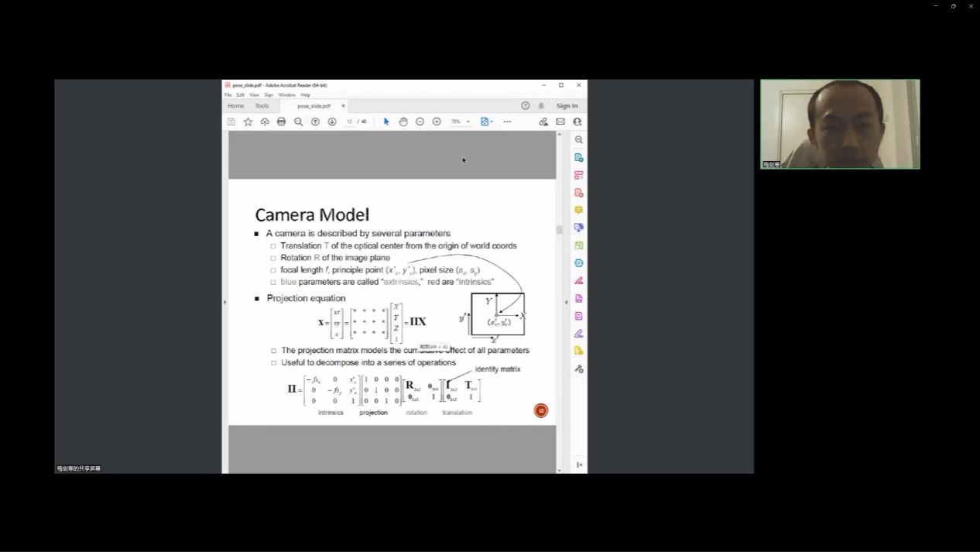
Task: Open the more tools ellipsis icon
Action: click(x=507, y=122)
